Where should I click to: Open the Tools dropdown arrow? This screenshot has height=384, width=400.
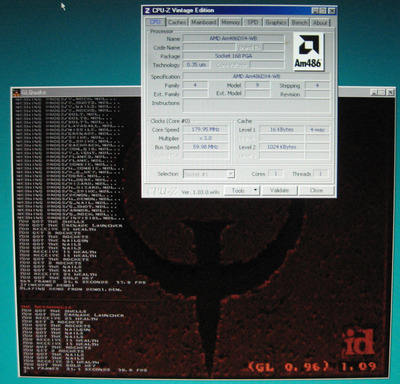[256, 191]
